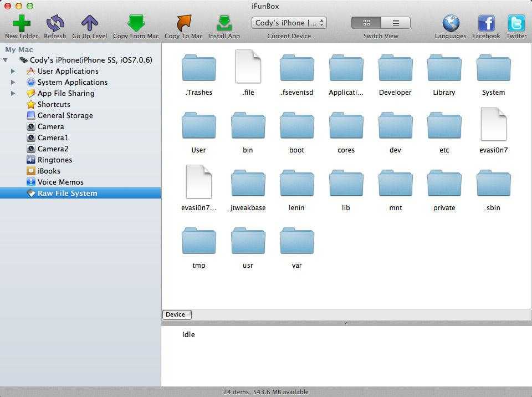
Task: Select the .Trashes folder
Action: (199, 68)
